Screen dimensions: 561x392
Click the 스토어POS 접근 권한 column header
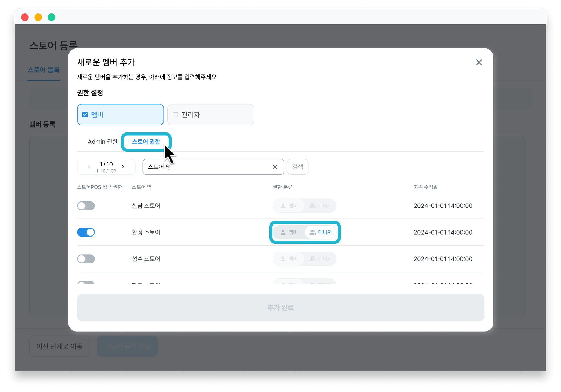(99, 187)
